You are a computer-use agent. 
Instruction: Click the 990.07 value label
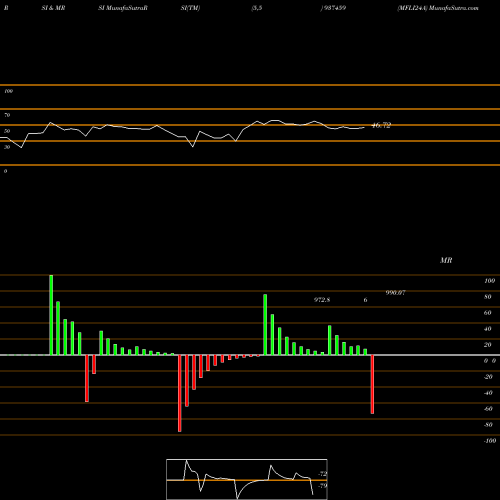click(x=395, y=293)
